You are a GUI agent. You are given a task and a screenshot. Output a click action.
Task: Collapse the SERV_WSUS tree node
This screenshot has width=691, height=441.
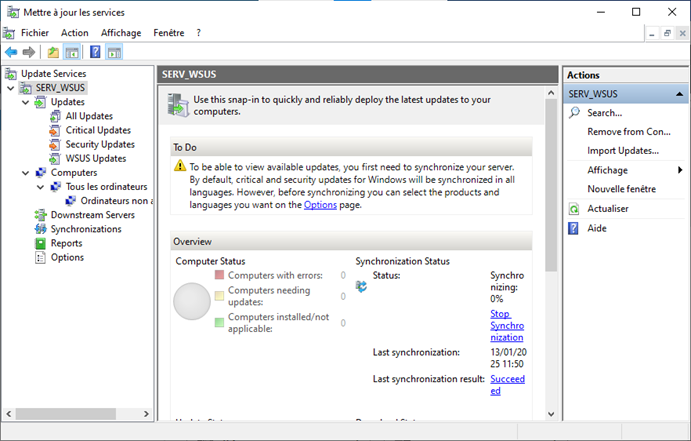pyautogui.click(x=11, y=88)
